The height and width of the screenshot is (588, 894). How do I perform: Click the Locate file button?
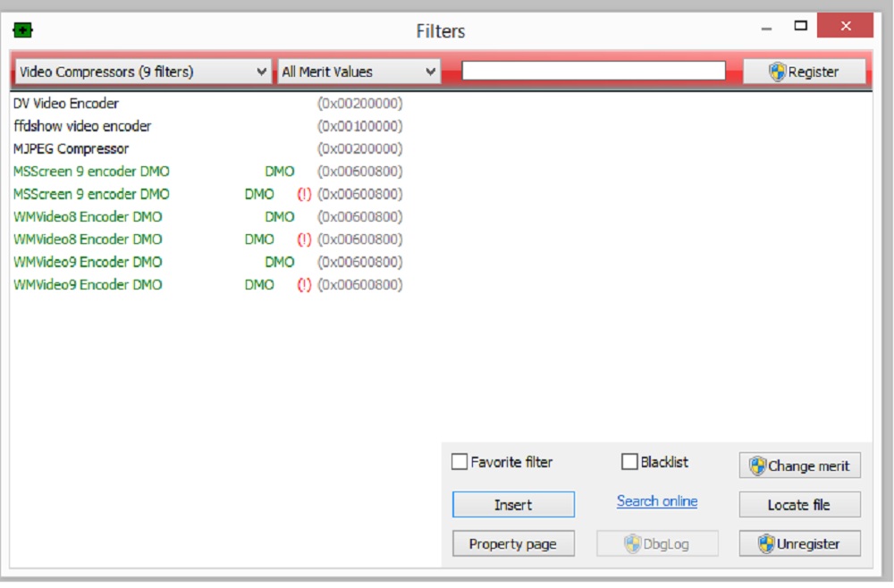(x=800, y=505)
